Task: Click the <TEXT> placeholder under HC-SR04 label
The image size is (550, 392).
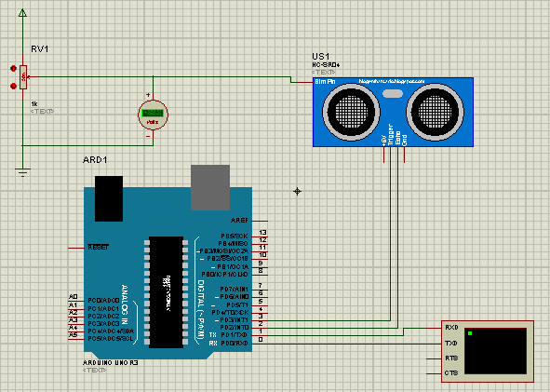Action: [324, 72]
